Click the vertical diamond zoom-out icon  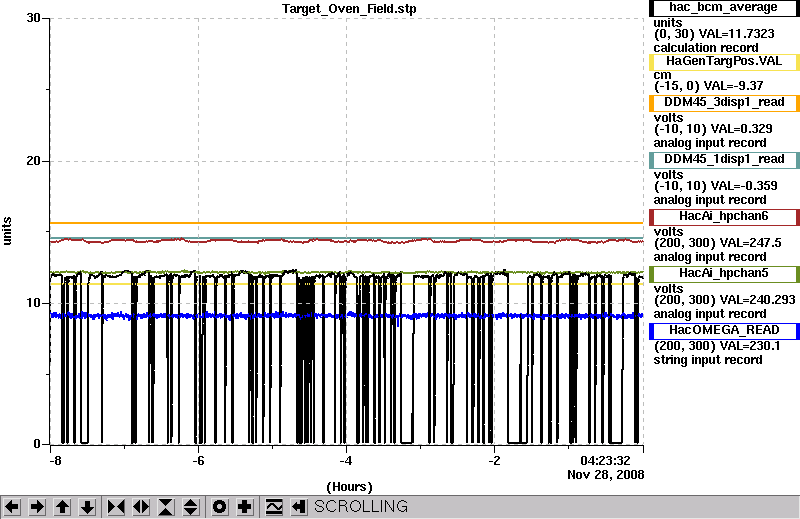[x=191, y=507]
